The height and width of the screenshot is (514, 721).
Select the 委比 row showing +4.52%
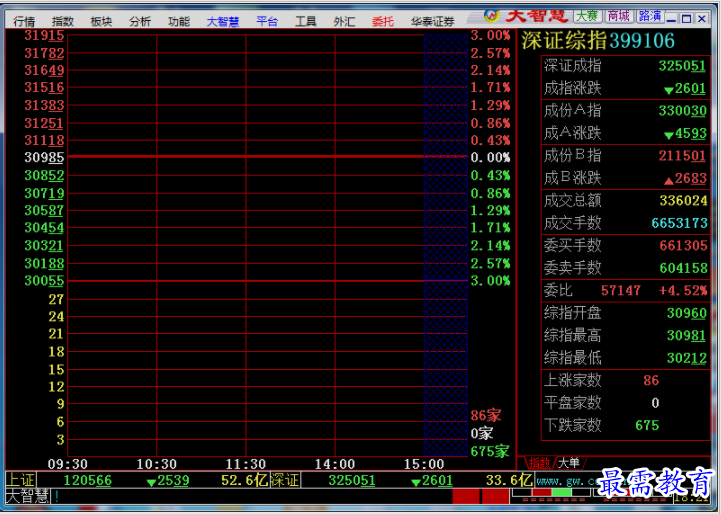(x=625, y=291)
